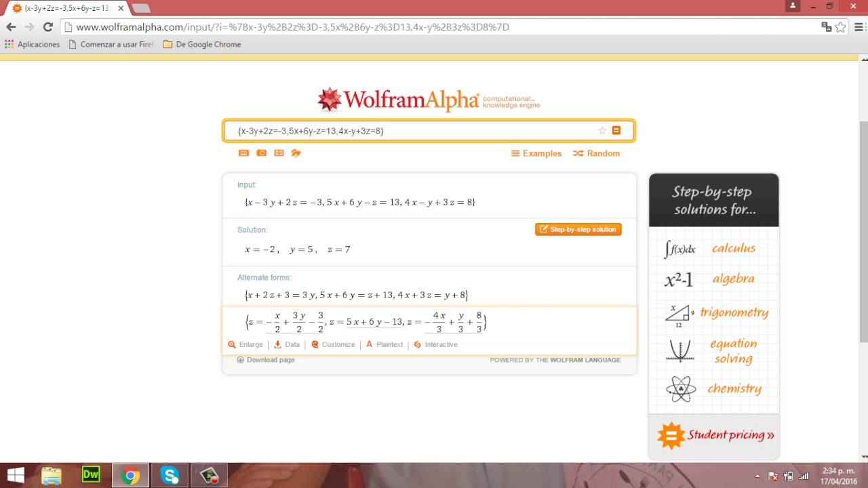Click the Input pod equation text
Screen dimensions: 868x488
[359, 202]
